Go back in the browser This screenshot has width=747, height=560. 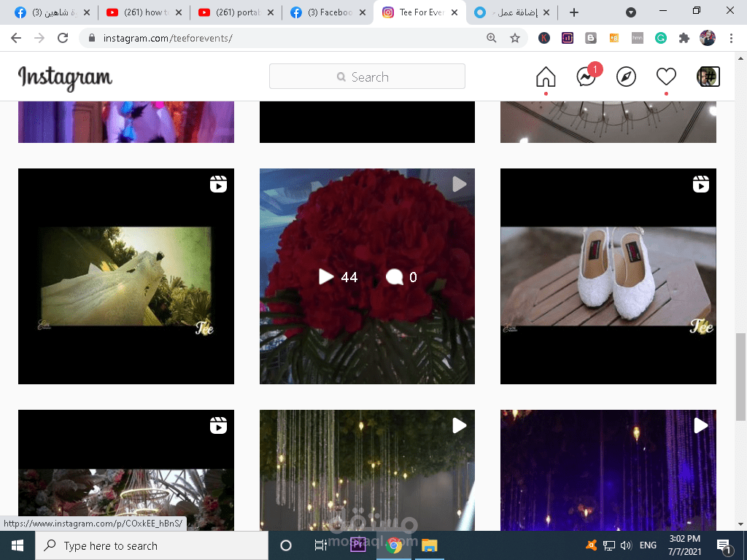tap(16, 38)
